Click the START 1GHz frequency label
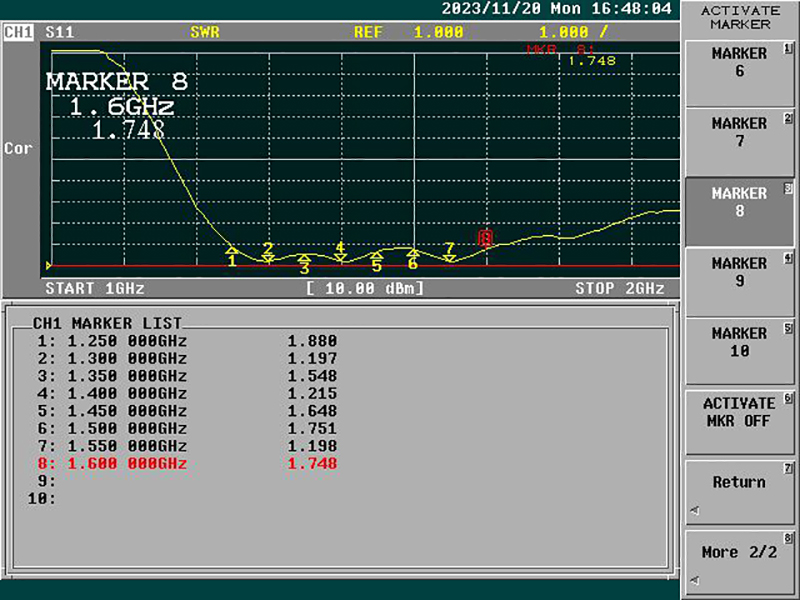The height and width of the screenshot is (600, 800). [95, 288]
